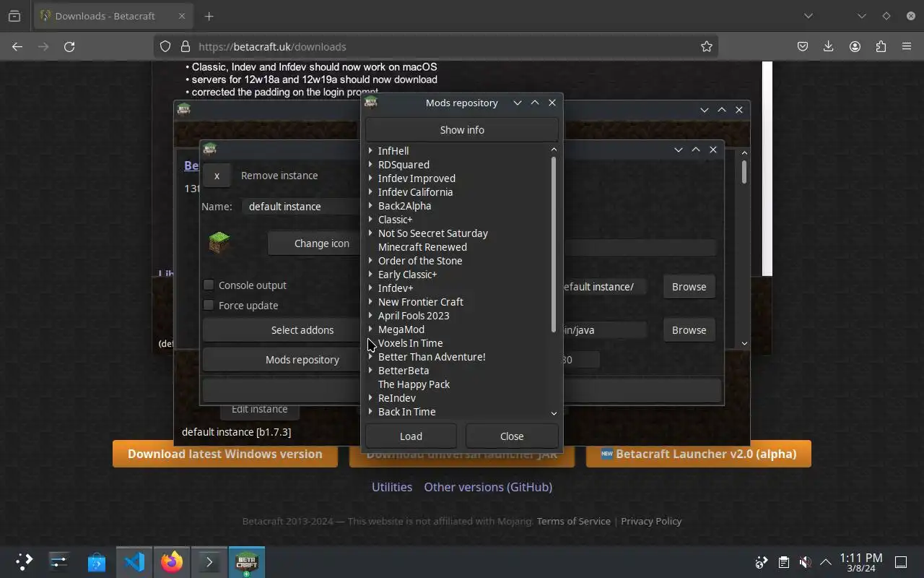
Task: Select ReIndev mod entry
Action: coord(397,398)
